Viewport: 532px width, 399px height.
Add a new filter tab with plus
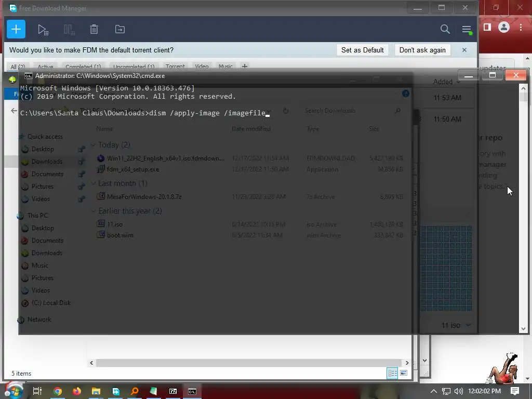tap(244, 66)
